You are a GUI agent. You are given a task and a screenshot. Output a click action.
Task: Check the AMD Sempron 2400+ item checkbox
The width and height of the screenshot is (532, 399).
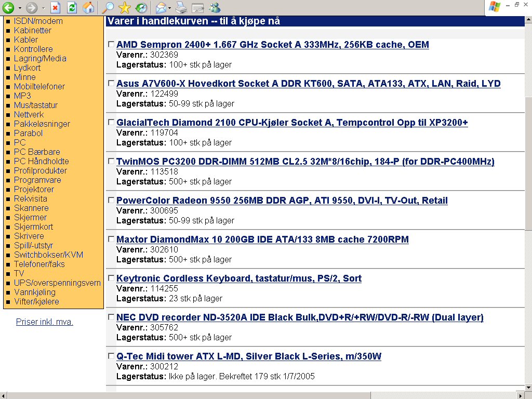[111, 44]
